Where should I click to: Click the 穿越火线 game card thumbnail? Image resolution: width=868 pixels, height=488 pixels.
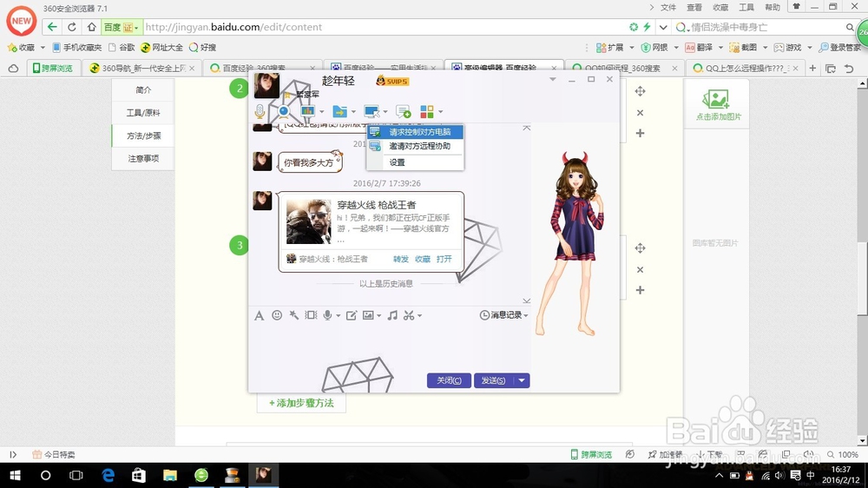(308, 222)
